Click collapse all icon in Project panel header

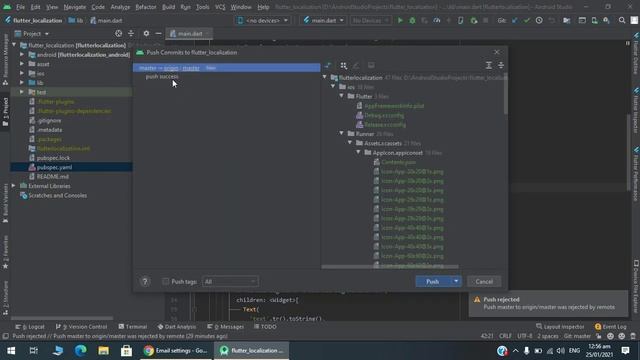(x=131, y=33)
